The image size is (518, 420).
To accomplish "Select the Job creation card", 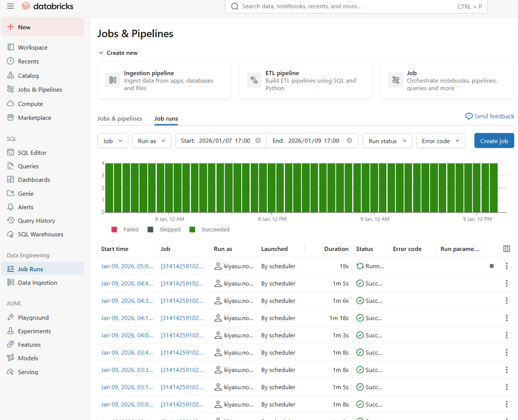I will click(447, 80).
